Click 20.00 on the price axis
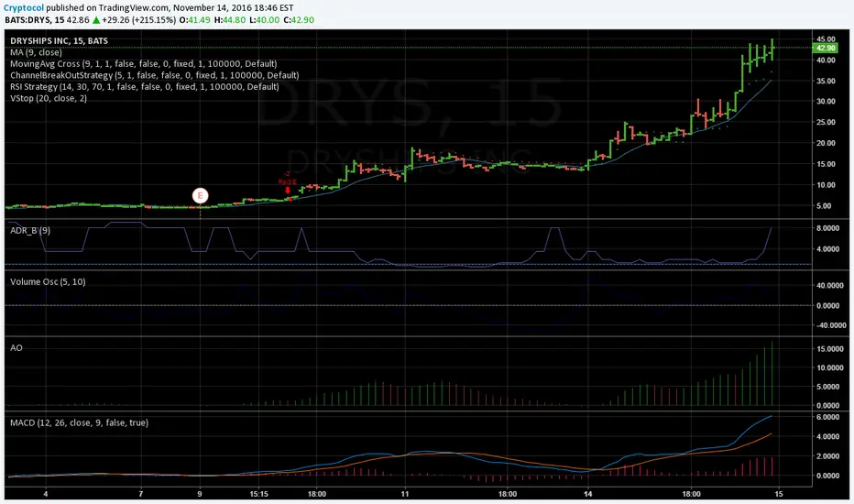 pos(826,143)
